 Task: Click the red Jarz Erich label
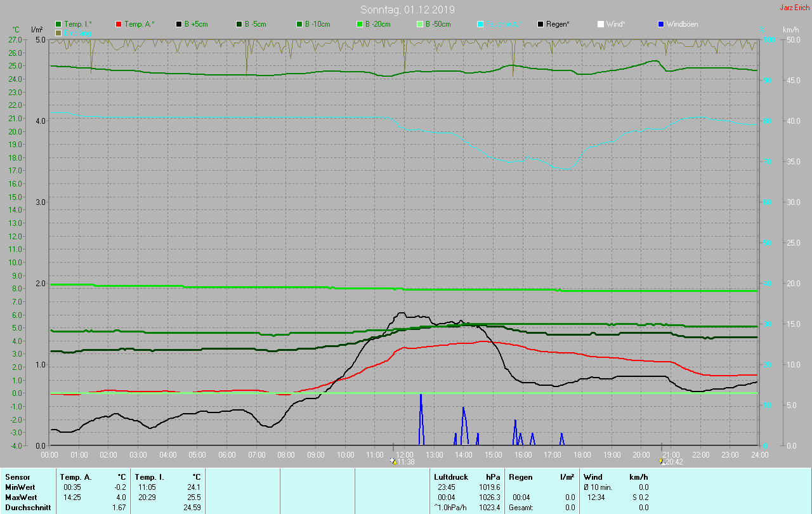point(794,8)
